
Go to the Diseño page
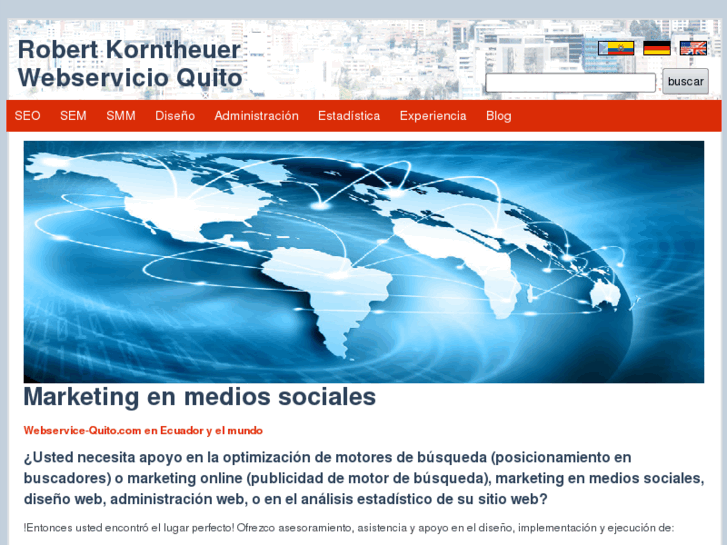coord(175,115)
